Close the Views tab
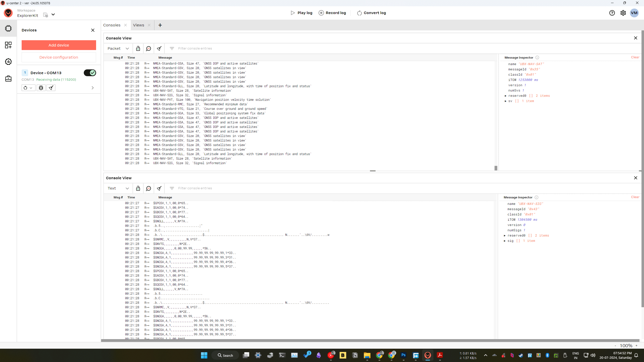The width and height of the screenshot is (644, 362). [x=149, y=25]
